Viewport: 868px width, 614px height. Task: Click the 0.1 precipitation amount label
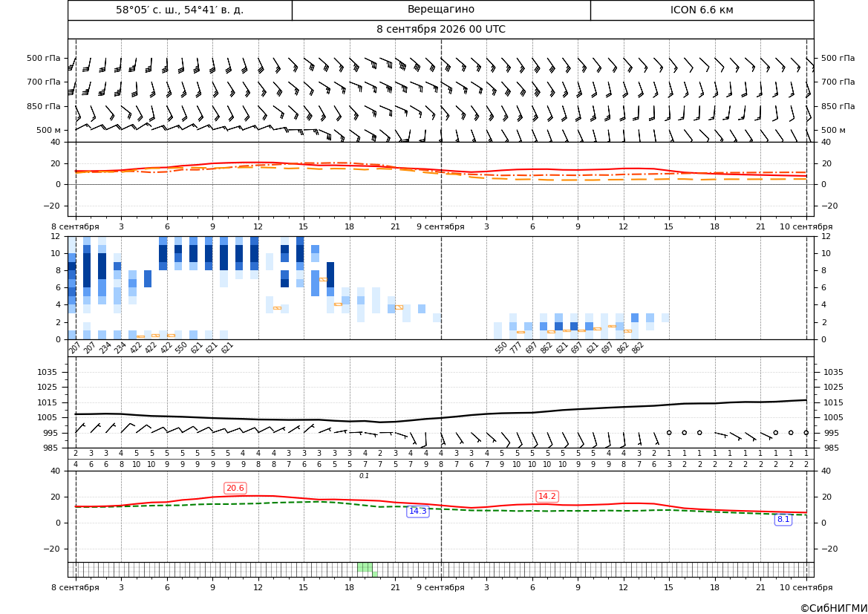tap(364, 476)
